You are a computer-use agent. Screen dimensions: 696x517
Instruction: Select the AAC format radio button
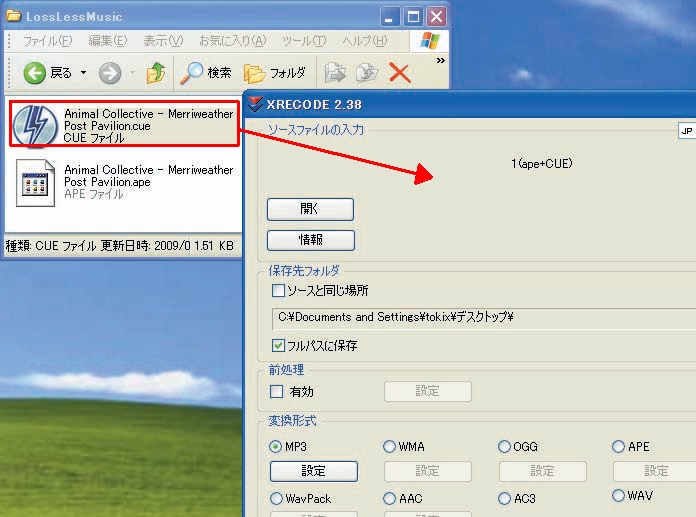pyautogui.click(x=389, y=499)
